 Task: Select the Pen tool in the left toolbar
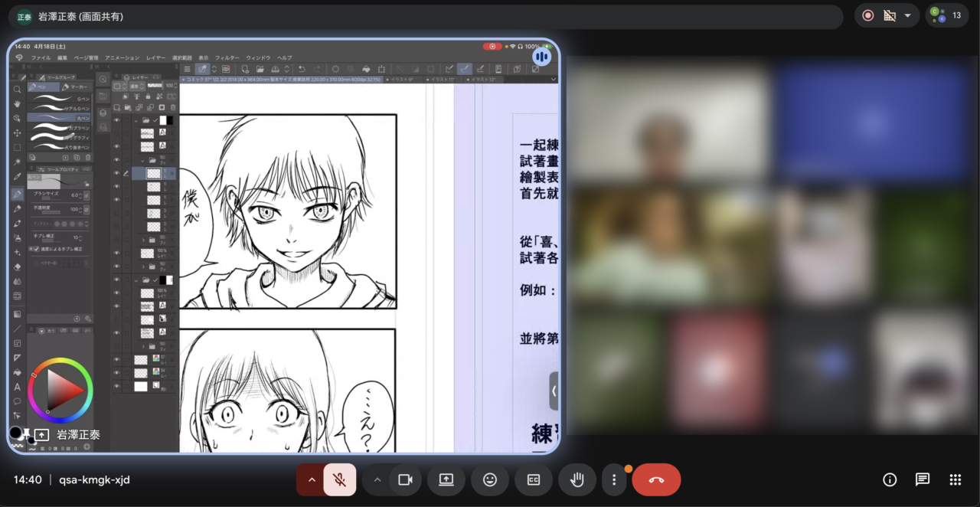click(17, 195)
